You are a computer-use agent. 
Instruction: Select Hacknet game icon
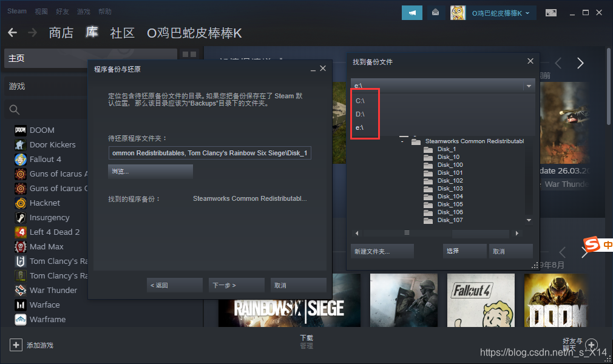20,203
